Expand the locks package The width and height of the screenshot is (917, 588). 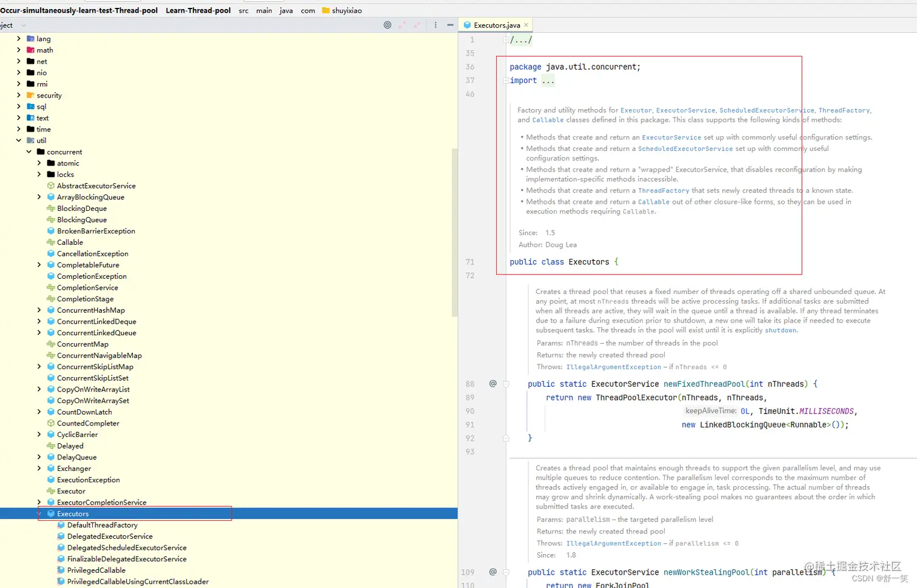[x=39, y=174]
